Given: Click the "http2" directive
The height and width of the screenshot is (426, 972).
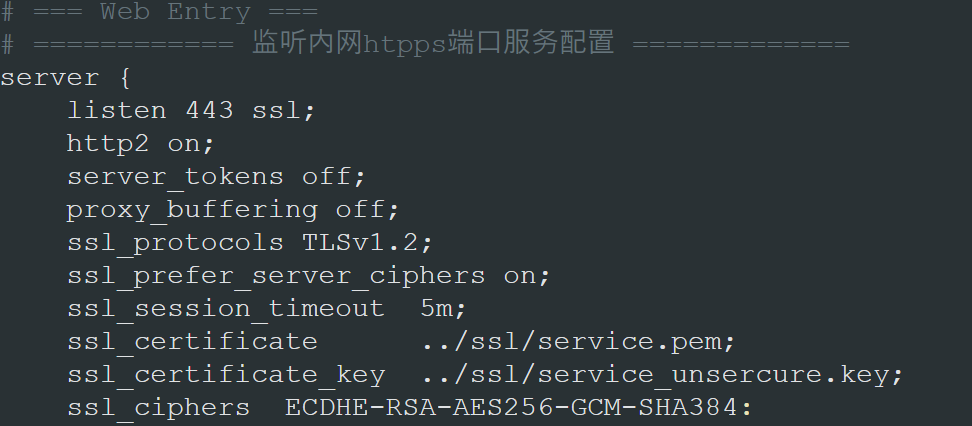Looking at the screenshot, I should 108,143.
